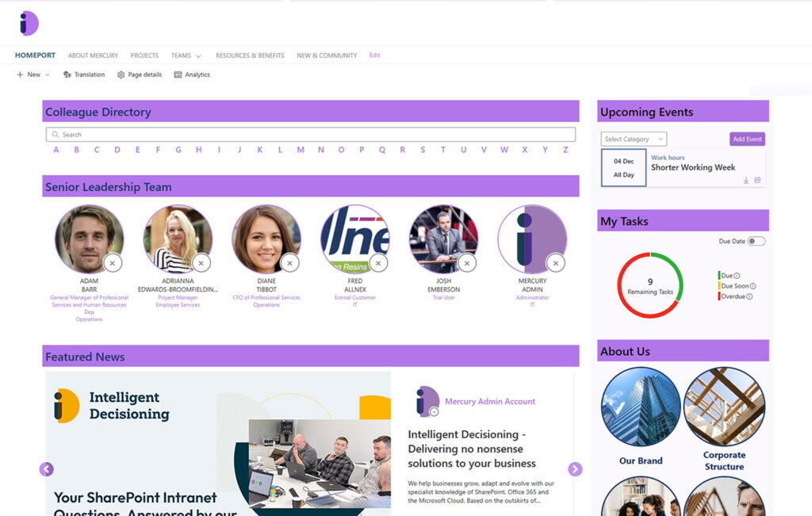Image resolution: width=812 pixels, height=516 pixels.
Task: Click the Remaining Tasks donut chart
Action: (x=650, y=285)
